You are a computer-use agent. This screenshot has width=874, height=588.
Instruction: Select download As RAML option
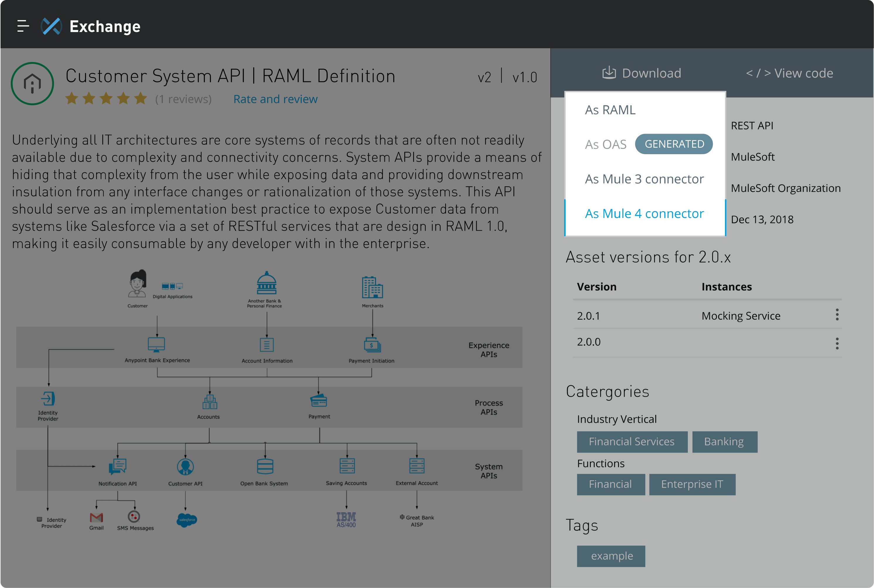point(609,110)
